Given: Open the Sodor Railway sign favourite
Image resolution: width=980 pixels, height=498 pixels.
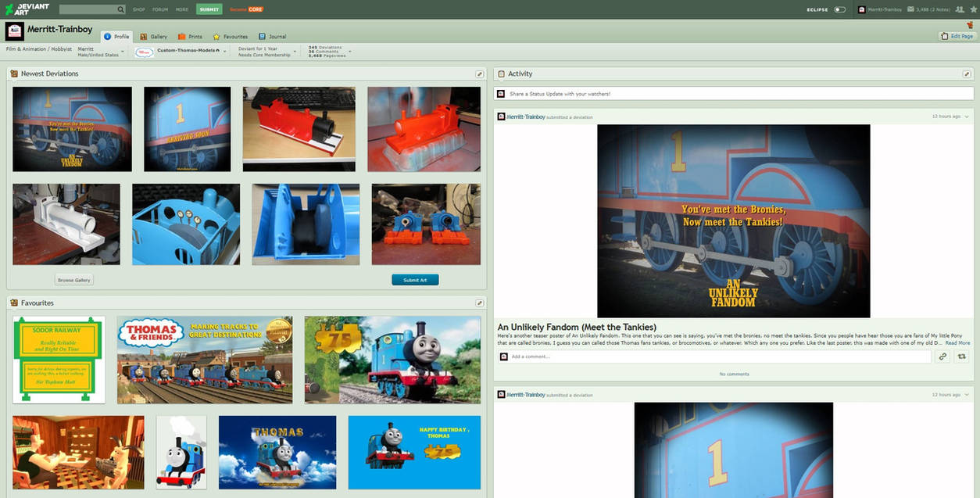Looking at the screenshot, I should (x=59, y=360).
